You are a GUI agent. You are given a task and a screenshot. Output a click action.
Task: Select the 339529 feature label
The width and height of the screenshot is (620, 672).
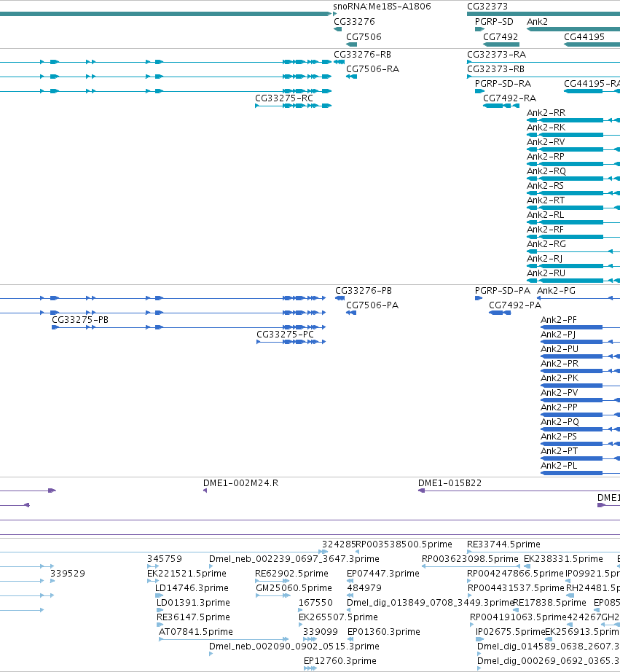pyautogui.click(x=68, y=574)
